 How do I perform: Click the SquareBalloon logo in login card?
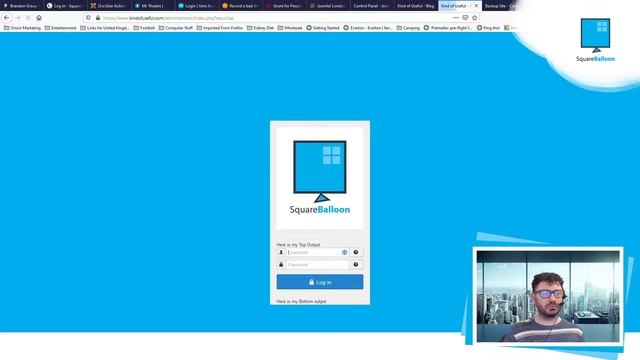point(320,178)
